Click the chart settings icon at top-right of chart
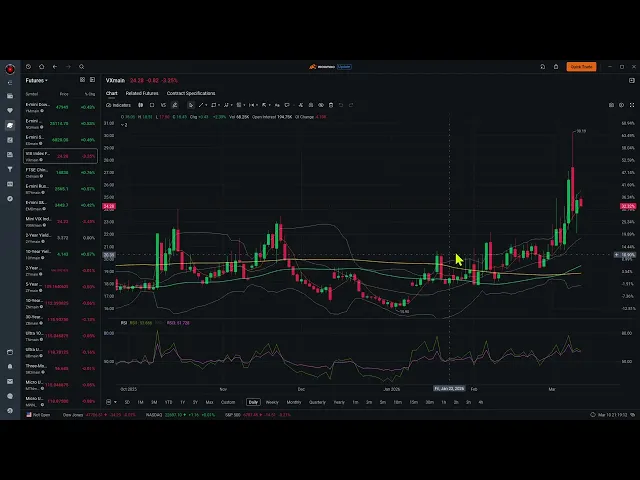Screen dimensions: 640x480 pos(621,105)
